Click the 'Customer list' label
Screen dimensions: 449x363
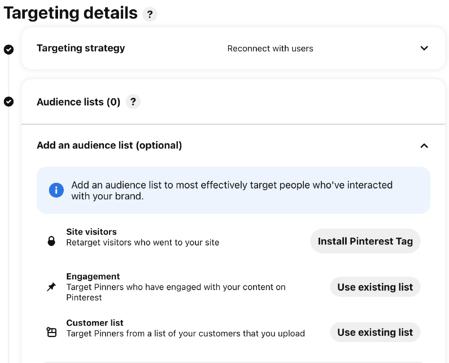95,323
